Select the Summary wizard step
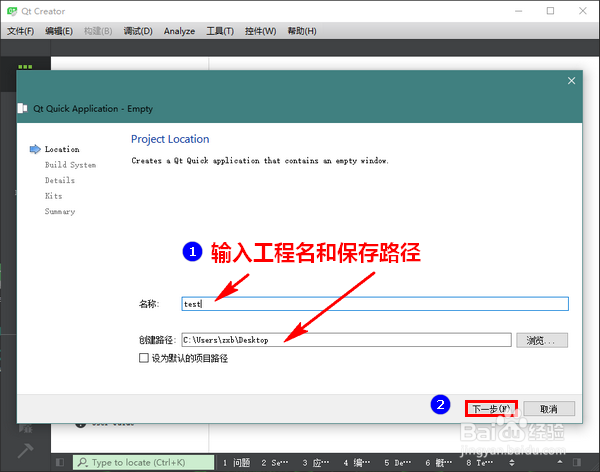600x472 pixels. point(60,211)
